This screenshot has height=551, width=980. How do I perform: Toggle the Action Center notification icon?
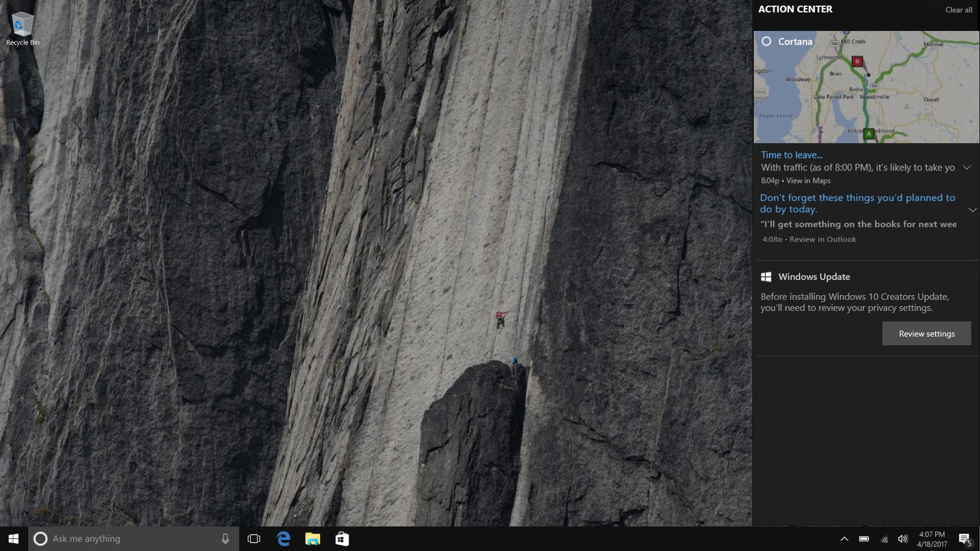(965, 539)
